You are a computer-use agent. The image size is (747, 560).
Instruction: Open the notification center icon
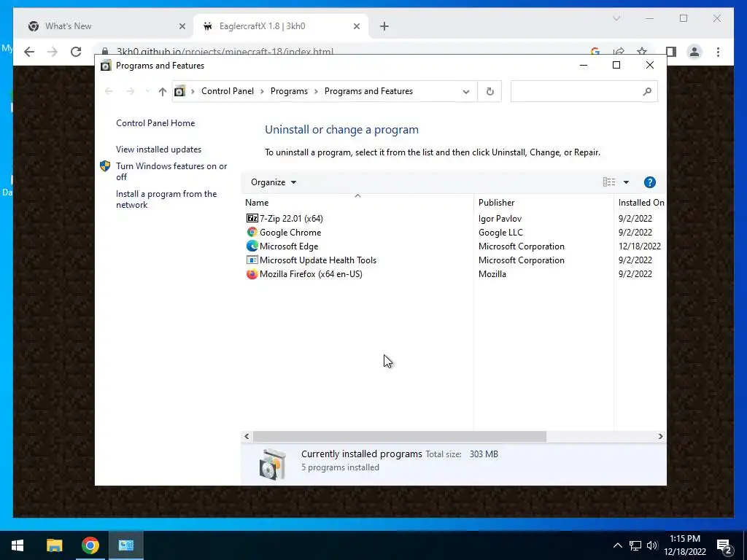tap(724, 545)
